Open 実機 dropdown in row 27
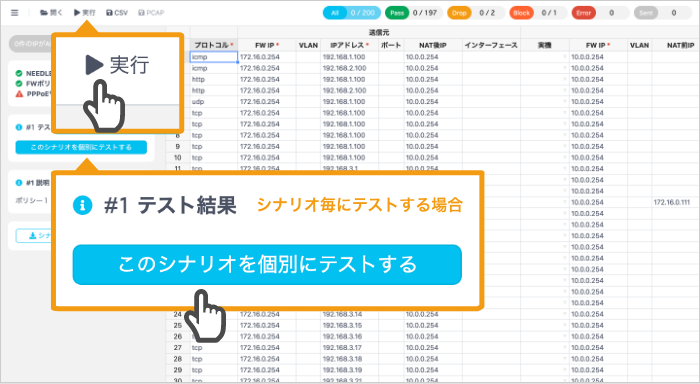The height and width of the screenshot is (384, 700). [565, 348]
